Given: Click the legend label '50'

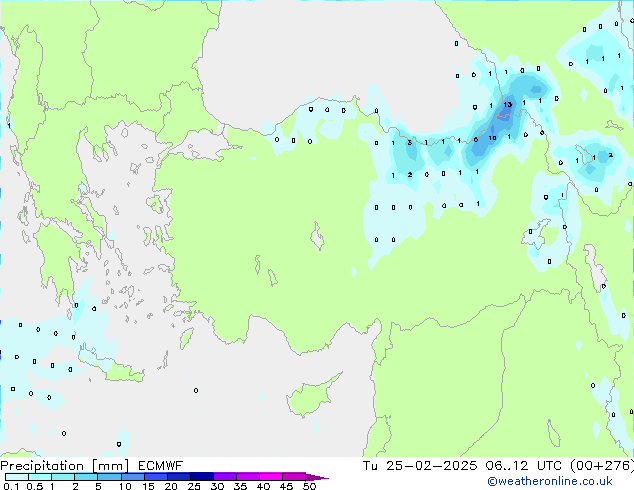Looking at the screenshot, I should click(x=309, y=486).
